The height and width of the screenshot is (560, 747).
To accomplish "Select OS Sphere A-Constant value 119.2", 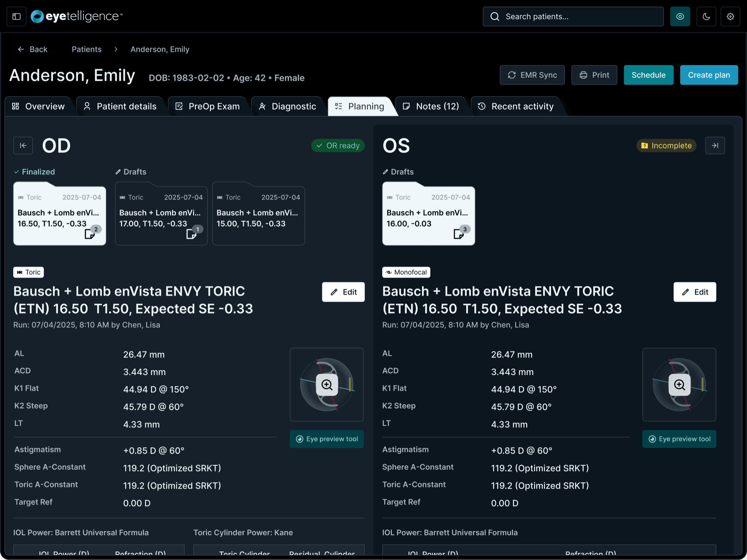I will pos(540,468).
